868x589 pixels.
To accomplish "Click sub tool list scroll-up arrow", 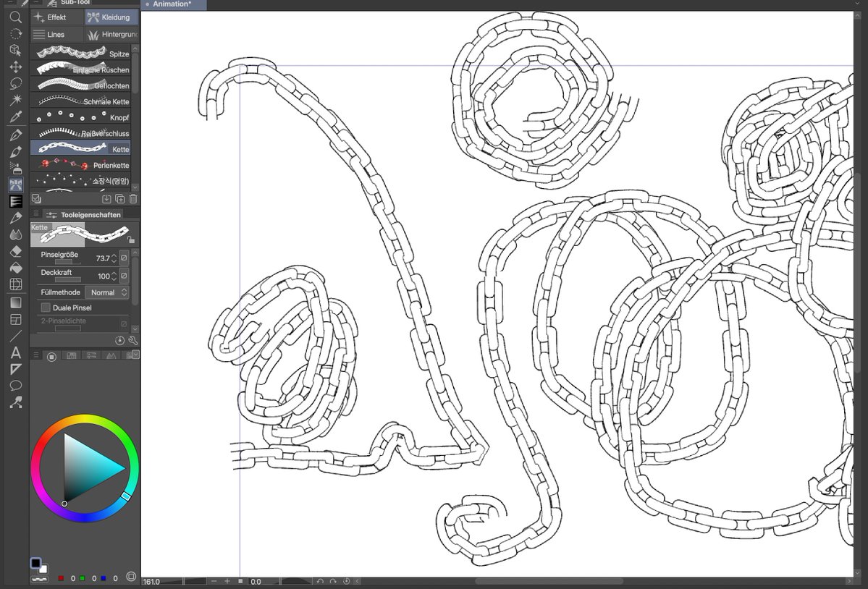I will (x=135, y=49).
